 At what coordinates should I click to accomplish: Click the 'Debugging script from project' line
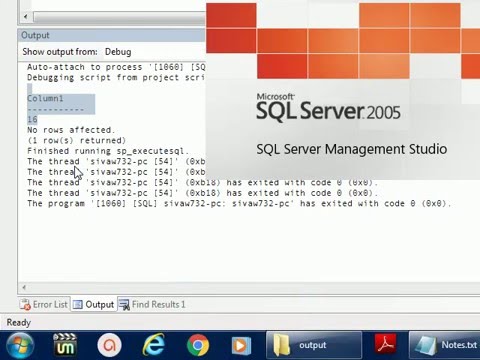(116, 78)
